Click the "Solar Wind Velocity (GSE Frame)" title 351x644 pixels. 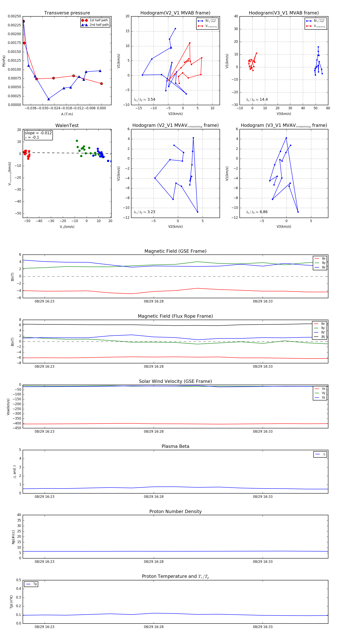[x=175, y=381]
